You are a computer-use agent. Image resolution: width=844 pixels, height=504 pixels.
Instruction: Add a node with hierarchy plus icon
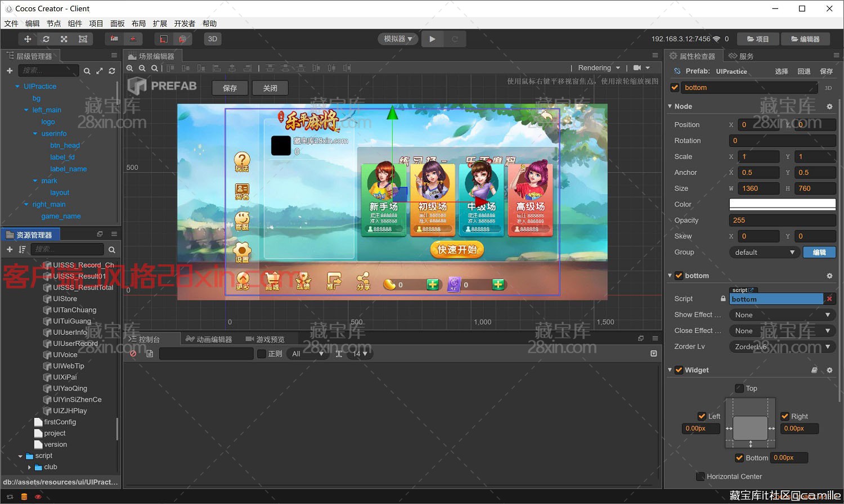(10, 70)
